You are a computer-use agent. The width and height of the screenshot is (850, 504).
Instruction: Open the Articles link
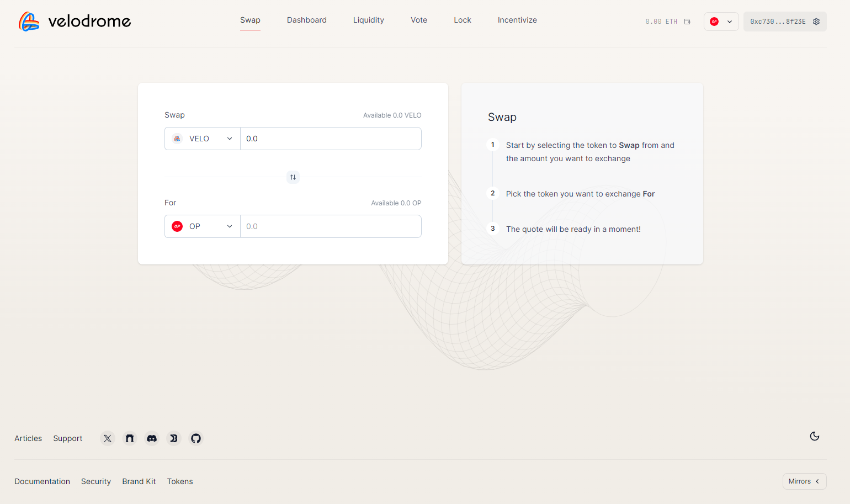[28, 438]
